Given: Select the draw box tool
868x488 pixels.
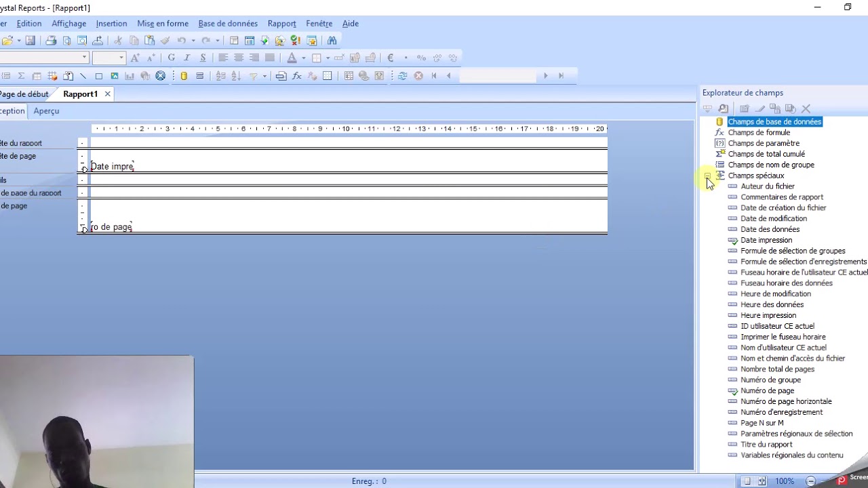Looking at the screenshot, I should pos(99,76).
